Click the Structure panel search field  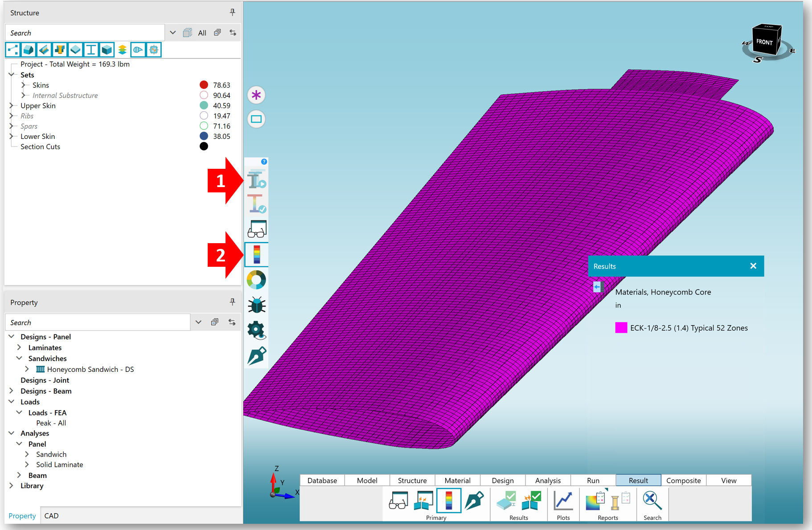coord(85,33)
